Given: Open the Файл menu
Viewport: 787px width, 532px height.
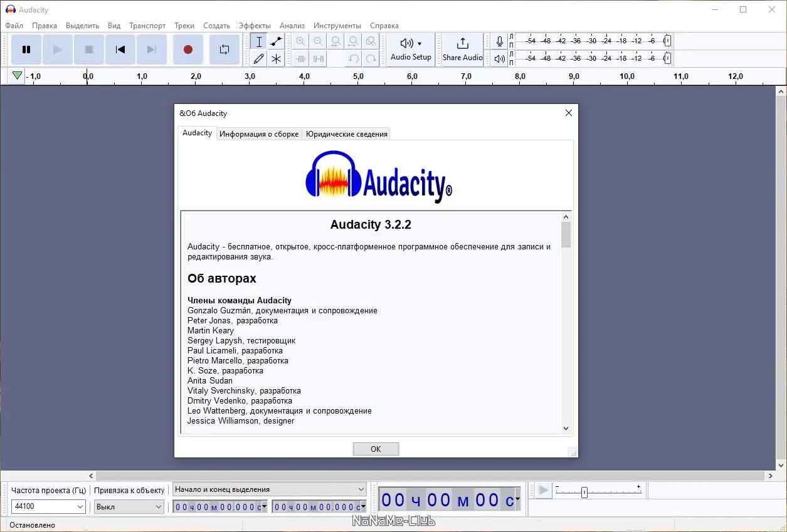Looking at the screenshot, I should 14,26.
